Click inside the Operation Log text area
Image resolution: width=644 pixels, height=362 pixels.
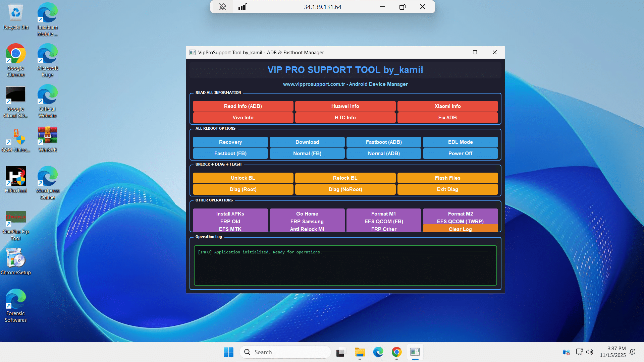point(345,268)
